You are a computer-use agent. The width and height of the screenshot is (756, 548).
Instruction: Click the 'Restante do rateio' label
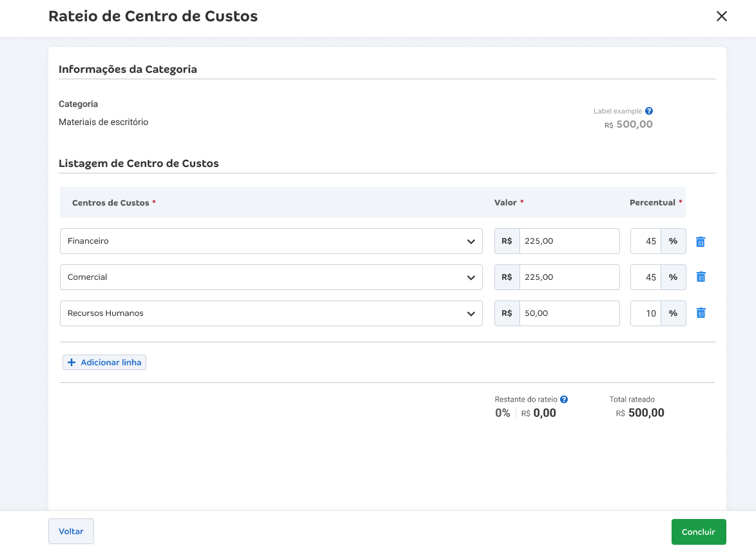525,400
